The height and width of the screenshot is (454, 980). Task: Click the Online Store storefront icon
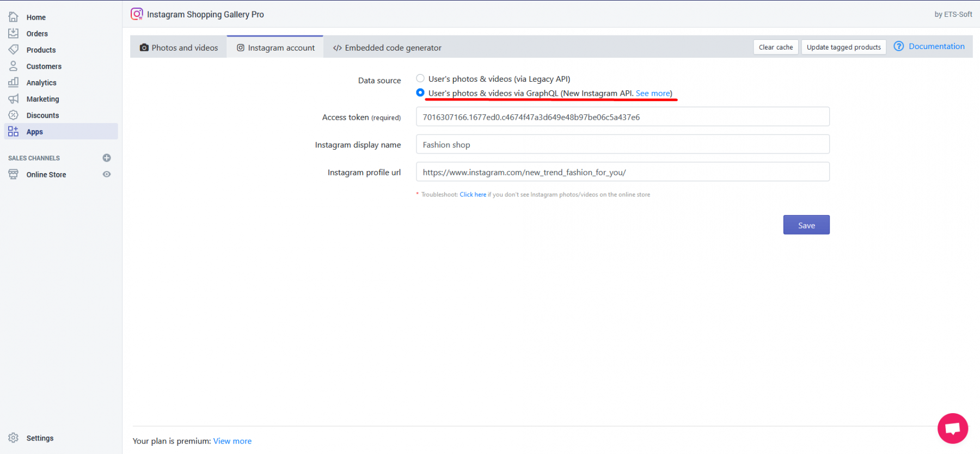14,174
